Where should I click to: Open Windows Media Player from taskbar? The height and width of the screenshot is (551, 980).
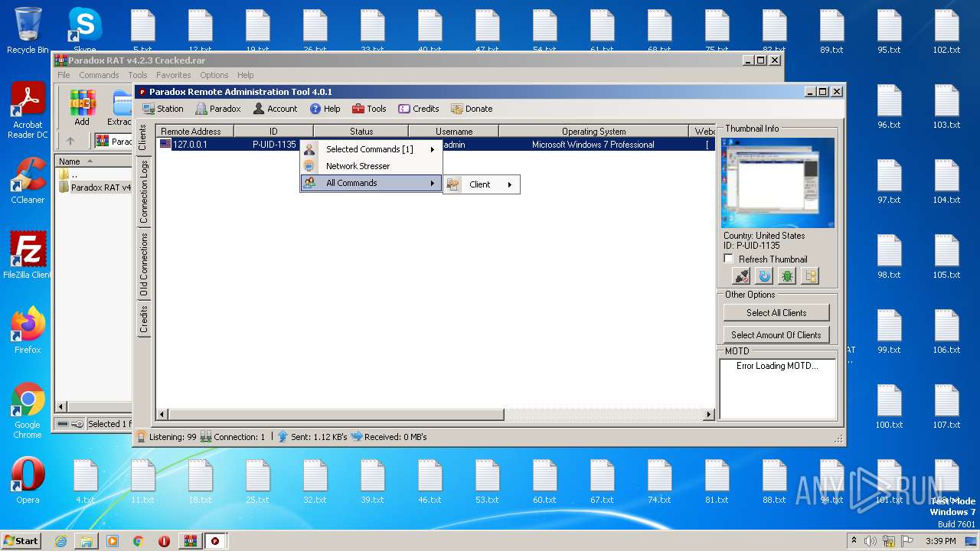click(113, 541)
